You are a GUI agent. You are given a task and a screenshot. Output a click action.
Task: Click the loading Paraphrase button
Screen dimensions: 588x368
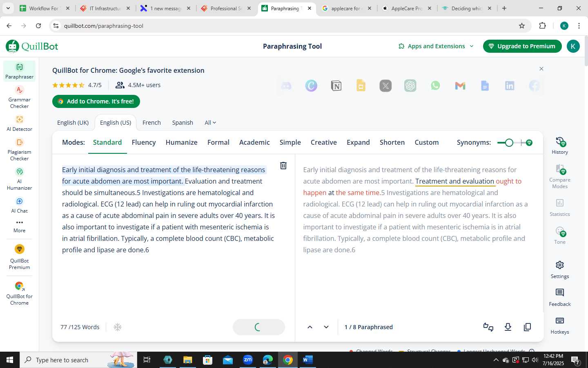point(258,327)
